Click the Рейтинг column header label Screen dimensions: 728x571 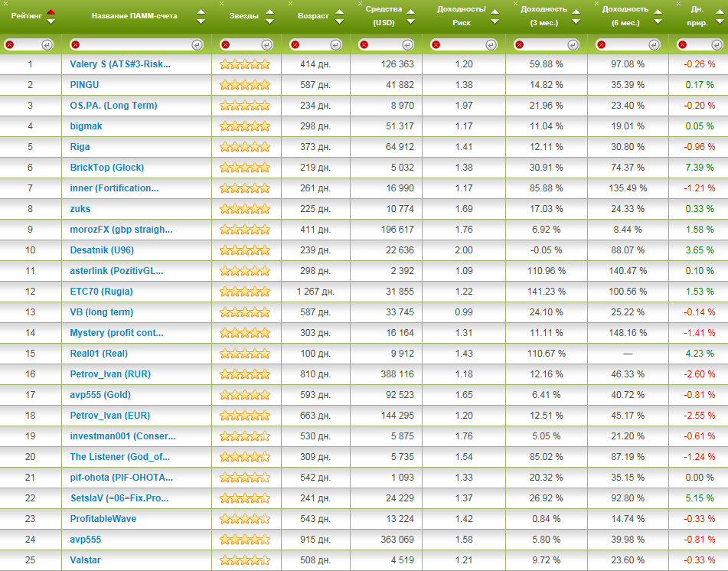click(x=27, y=16)
